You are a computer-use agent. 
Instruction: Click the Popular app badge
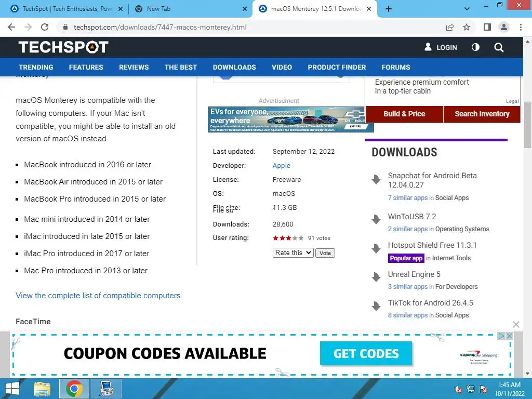(406, 258)
